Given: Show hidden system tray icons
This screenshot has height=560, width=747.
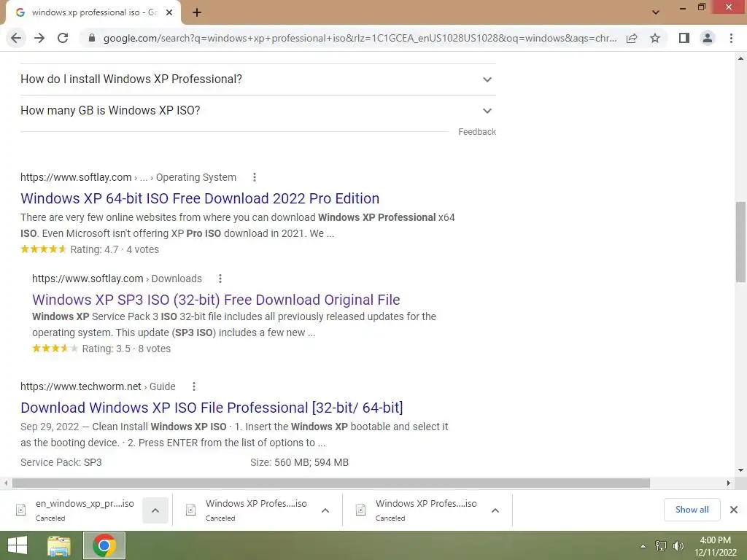Looking at the screenshot, I should tap(643, 546).
